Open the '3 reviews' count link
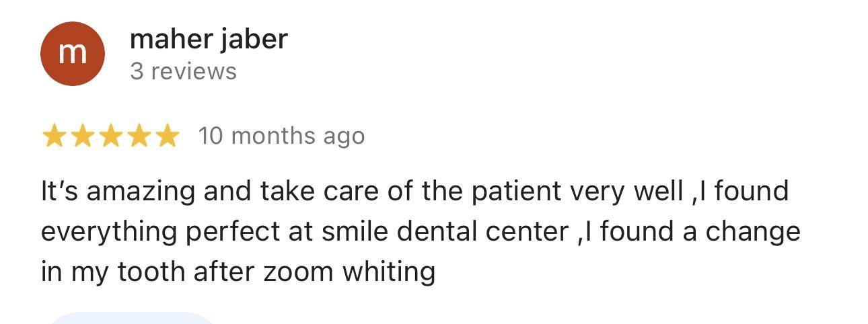Image resolution: width=868 pixels, height=324 pixels. [x=183, y=71]
